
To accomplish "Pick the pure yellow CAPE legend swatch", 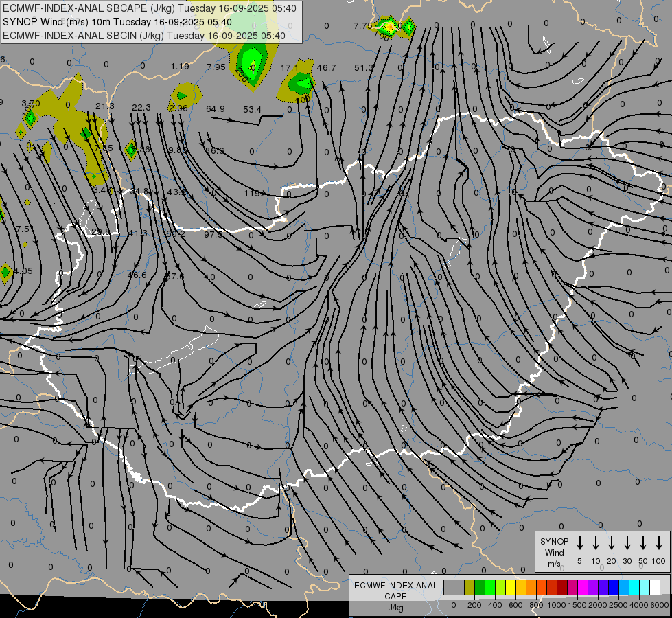I will pyautogui.click(x=511, y=587).
